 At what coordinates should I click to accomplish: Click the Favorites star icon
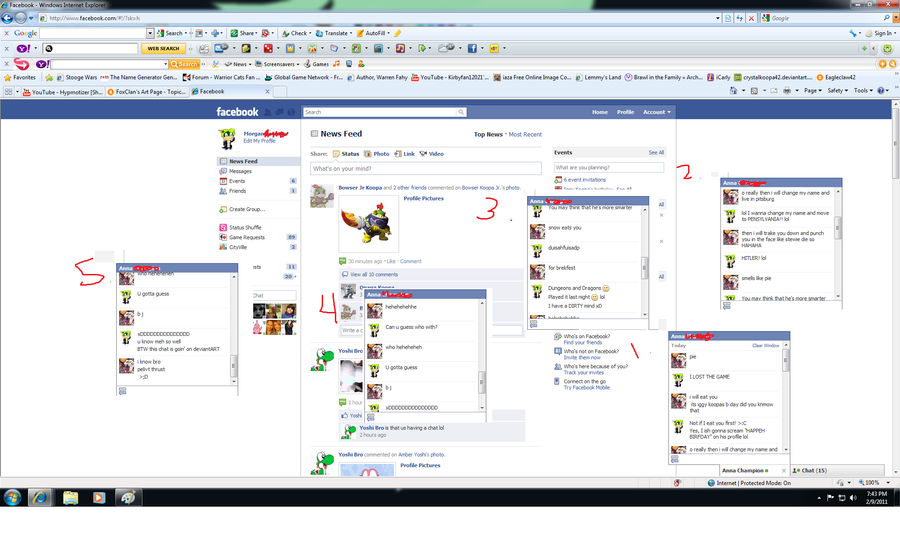(7, 77)
